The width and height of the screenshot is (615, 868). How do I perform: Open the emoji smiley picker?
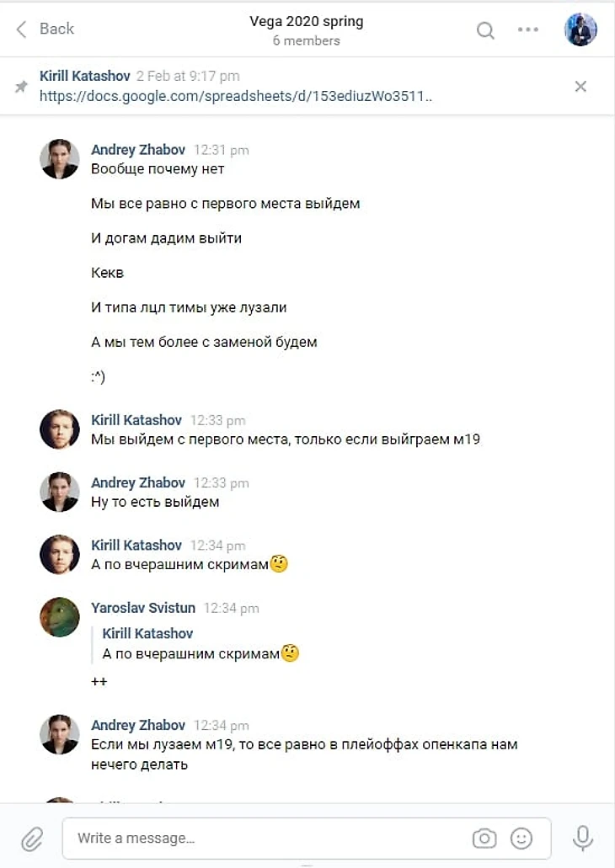coord(521,839)
